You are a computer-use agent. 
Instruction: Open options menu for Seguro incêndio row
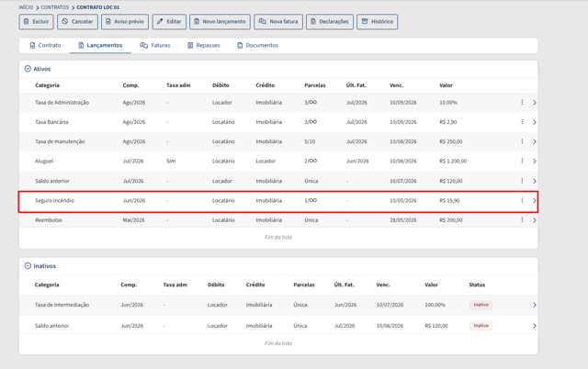tap(522, 200)
